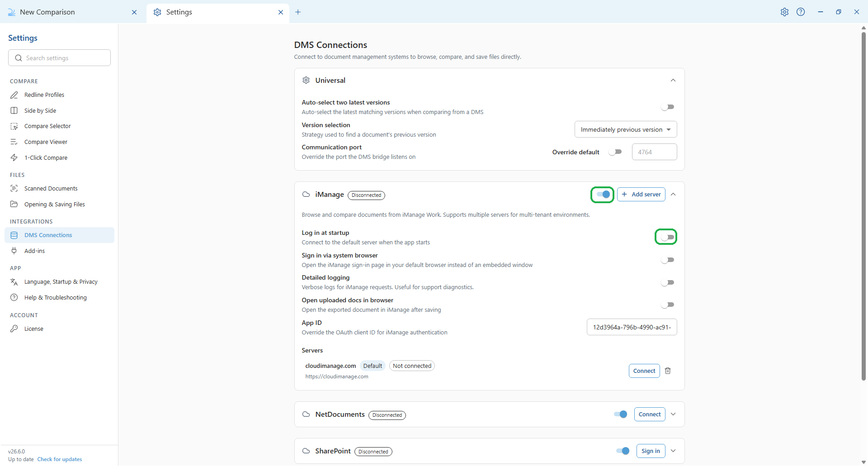Screen dimensions: 868x467
Task: Select the Settings tab
Action: tap(218, 12)
